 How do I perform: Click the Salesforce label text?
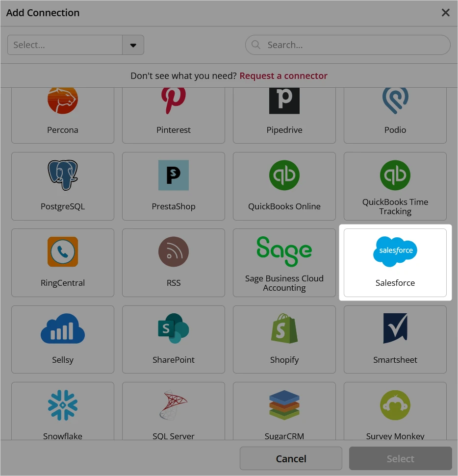[395, 283]
